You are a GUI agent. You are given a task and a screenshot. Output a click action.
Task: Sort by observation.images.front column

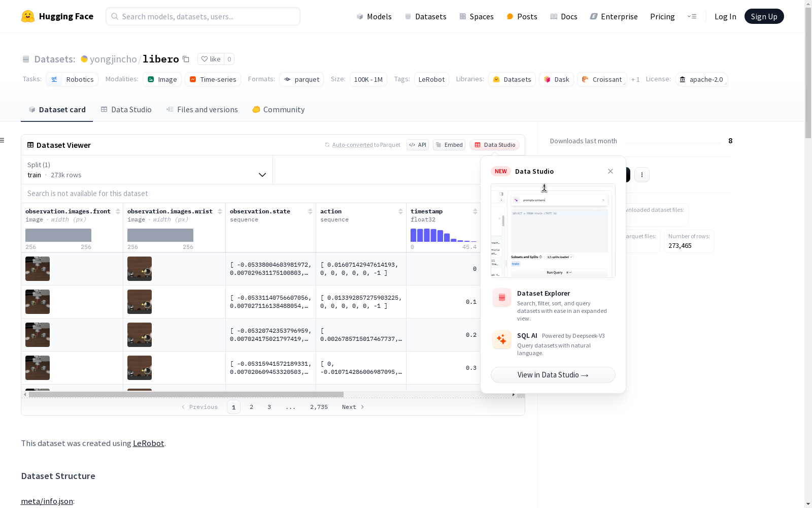click(x=118, y=211)
